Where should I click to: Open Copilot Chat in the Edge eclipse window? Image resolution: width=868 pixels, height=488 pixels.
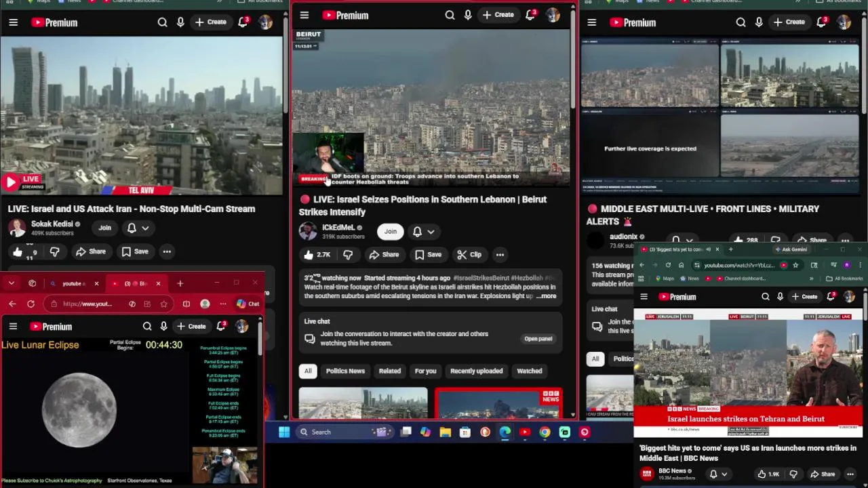(x=248, y=304)
